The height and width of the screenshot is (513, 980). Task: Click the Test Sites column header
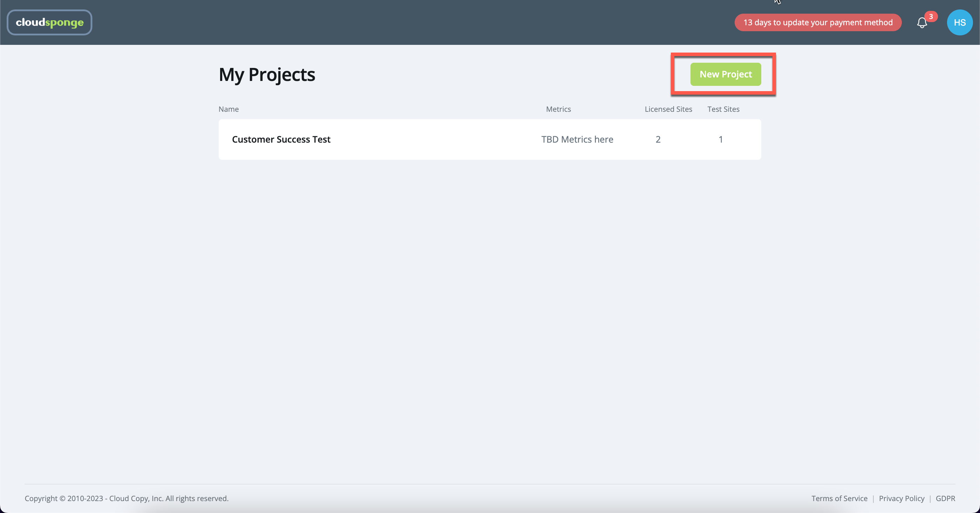coord(723,109)
